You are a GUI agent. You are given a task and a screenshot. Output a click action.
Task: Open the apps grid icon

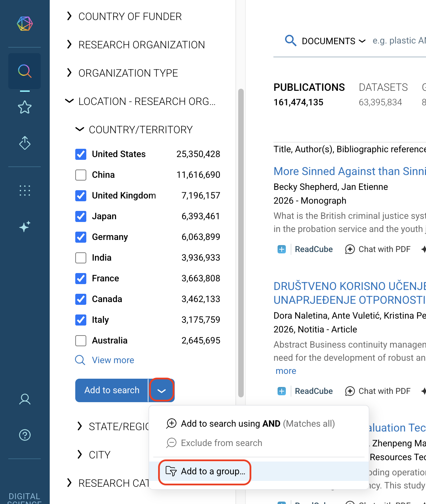(25, 191)
